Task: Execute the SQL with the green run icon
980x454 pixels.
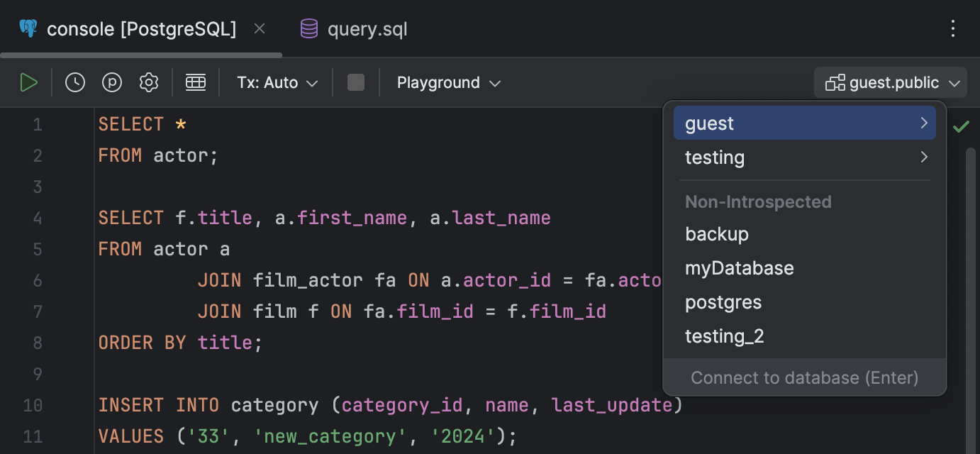Action: tap(29, 82)
